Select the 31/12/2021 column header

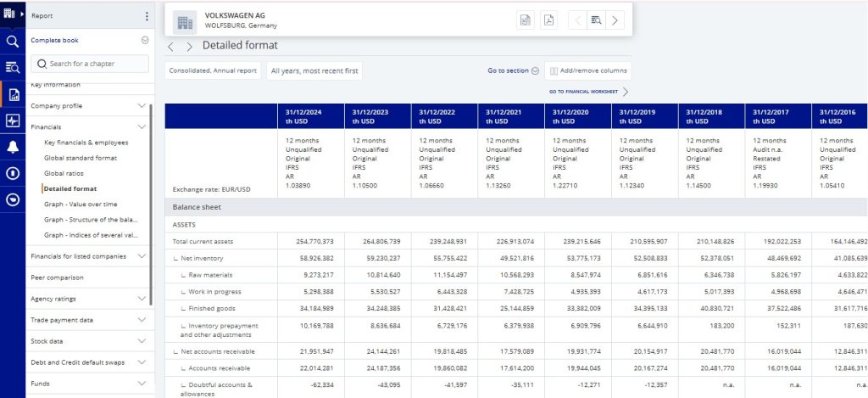tap(511, 116)
